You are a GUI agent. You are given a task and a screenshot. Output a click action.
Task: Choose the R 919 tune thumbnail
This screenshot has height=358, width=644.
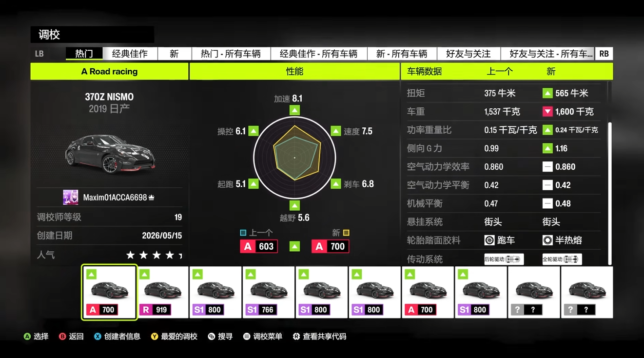pyautogui.click(x=162, y=292)
